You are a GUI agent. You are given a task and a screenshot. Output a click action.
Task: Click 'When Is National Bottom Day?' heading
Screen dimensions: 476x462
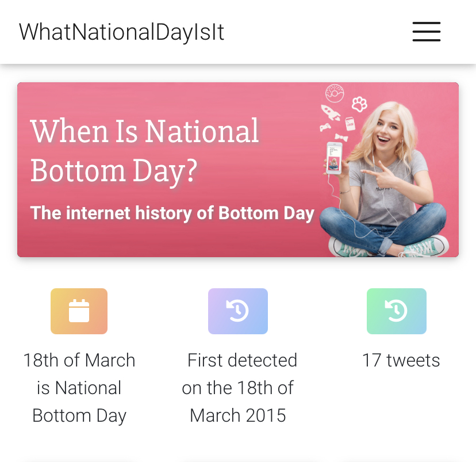click(144, 150)
